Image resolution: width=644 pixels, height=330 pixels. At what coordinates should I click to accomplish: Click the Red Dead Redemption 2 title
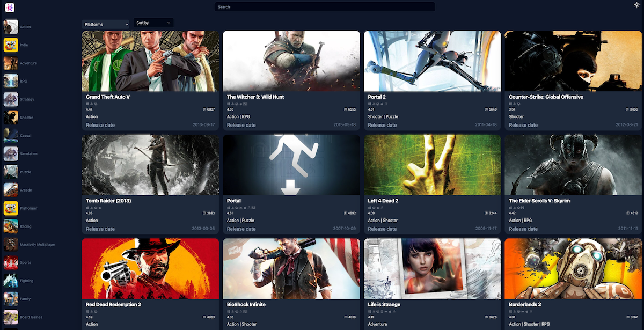coord(113,305)
